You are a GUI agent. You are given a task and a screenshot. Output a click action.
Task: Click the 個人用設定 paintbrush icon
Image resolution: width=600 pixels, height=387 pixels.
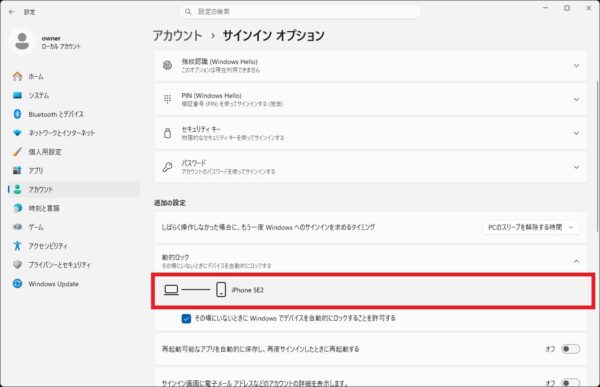click(x=17, y=152)
